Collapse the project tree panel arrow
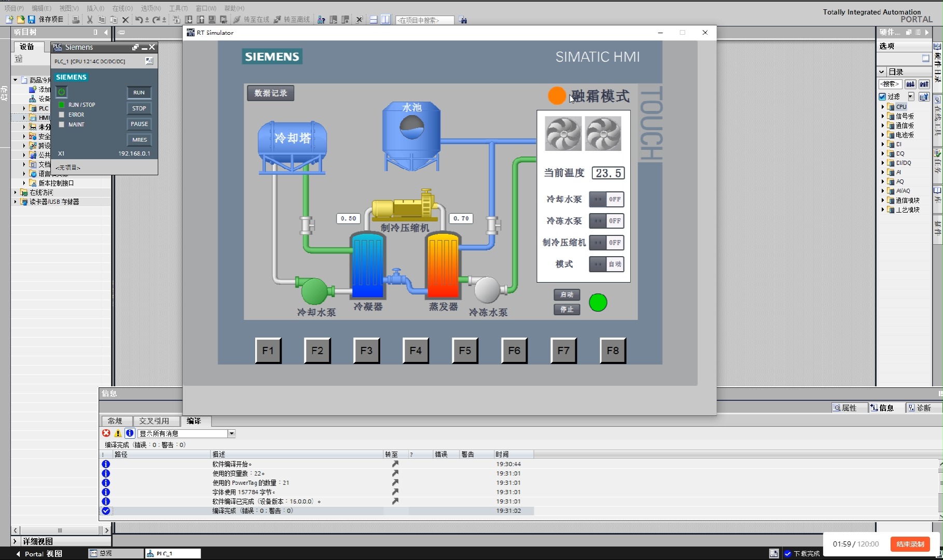This screenshot has height=560, width=943. click(106, 32)
